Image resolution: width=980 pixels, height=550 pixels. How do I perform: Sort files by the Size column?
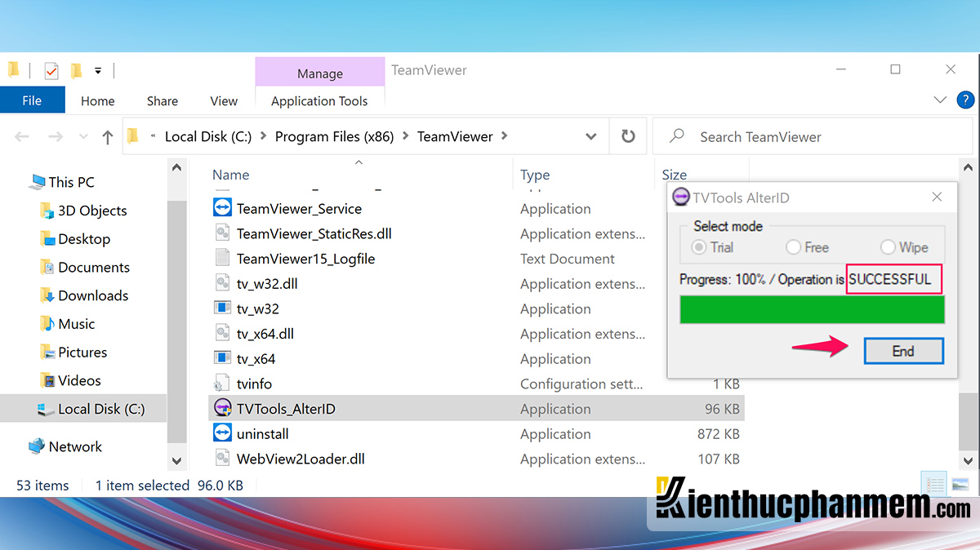pyautogui.click(x=675, y=175)
